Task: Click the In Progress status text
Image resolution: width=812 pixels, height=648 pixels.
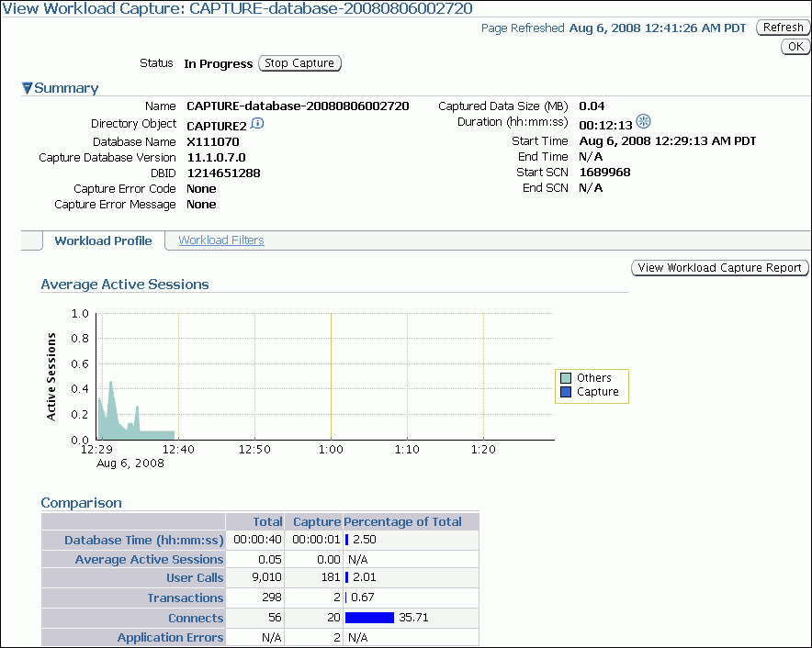Action: pyautogui.click(x=218, y=63)
